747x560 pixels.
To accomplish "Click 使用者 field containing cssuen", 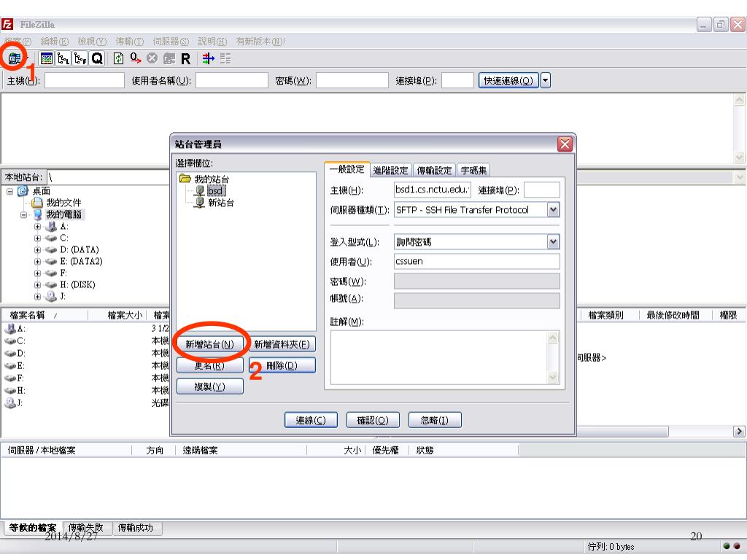I will [476, 262].
